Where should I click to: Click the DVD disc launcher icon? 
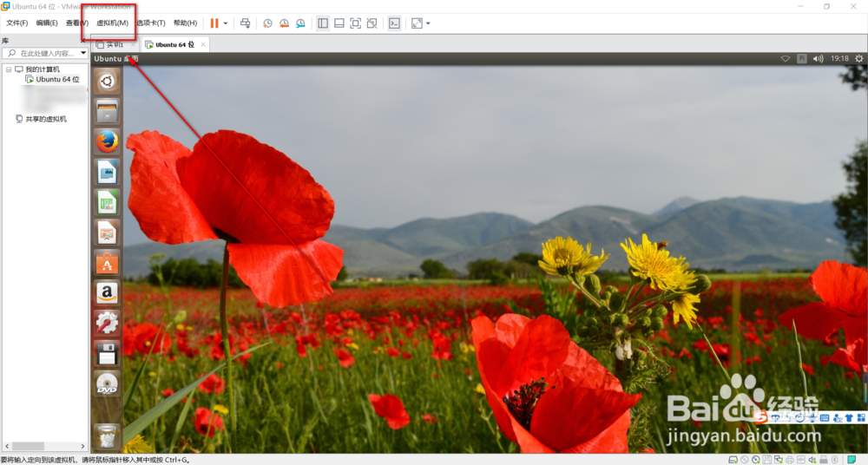[x=107, y=383]
